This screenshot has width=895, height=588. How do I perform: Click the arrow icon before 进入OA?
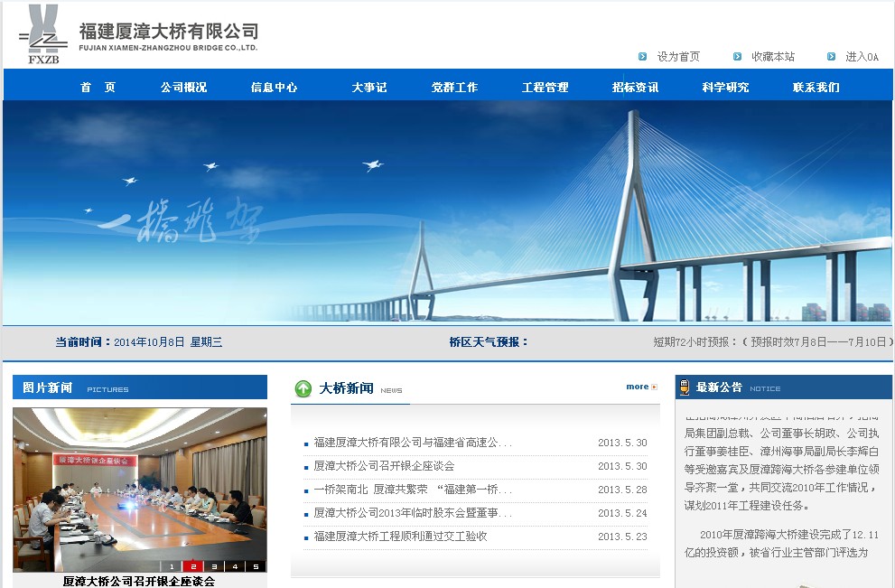831,56
